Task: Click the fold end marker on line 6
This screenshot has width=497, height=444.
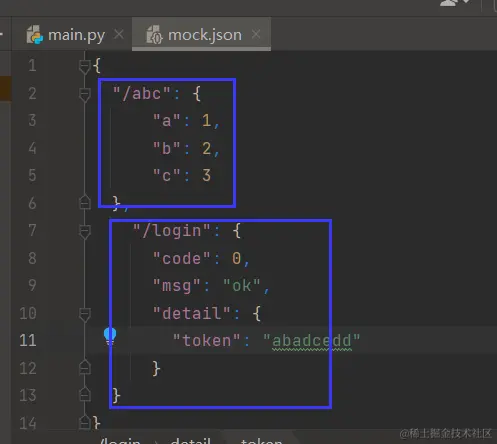Action: coord(85,202)
